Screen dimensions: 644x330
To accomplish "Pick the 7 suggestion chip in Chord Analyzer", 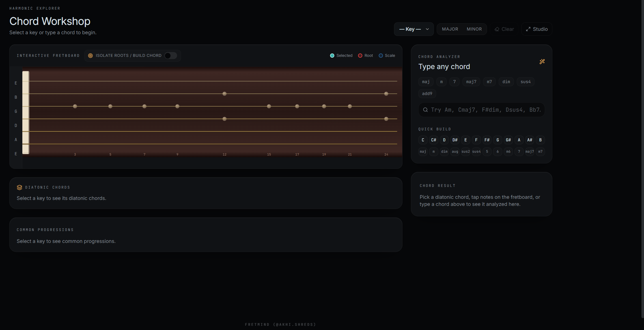I will coord(454,82).
